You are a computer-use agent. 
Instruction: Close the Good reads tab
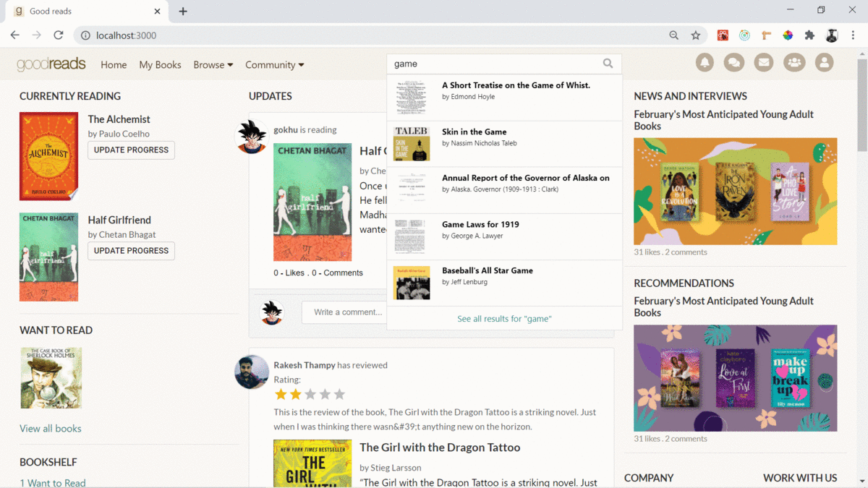[158, 12]
